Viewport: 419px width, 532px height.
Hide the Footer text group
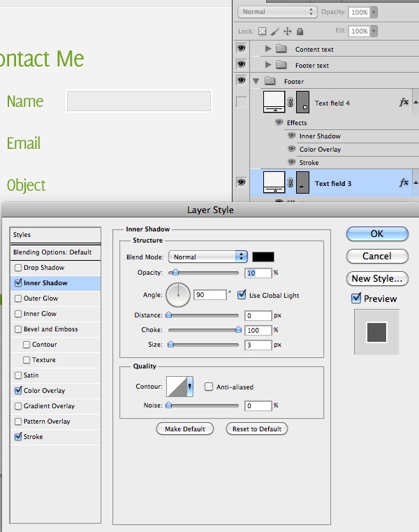point(241,64)
